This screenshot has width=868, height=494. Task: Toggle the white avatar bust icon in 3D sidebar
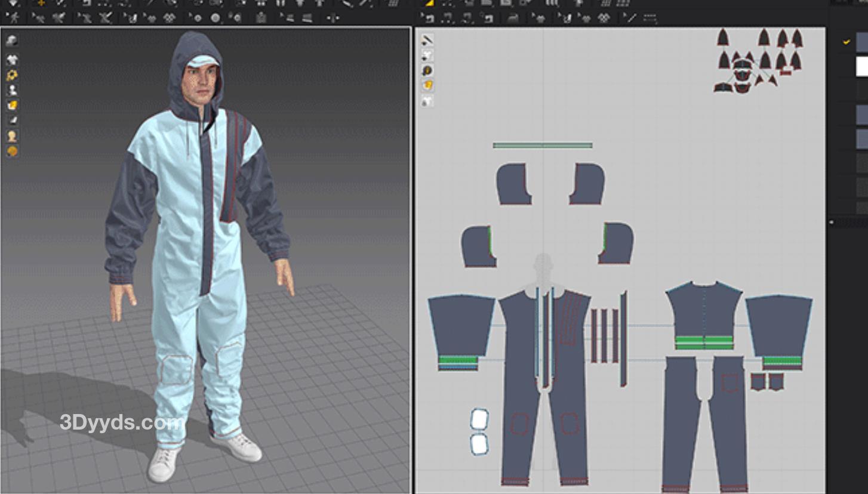tap(11, 90)
